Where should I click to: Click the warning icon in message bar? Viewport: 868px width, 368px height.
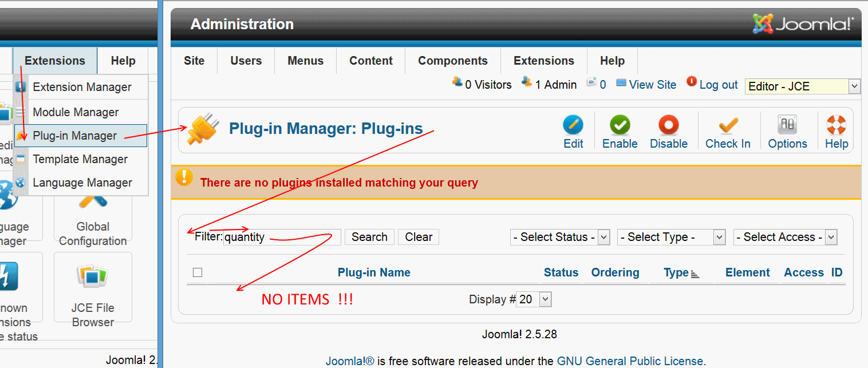[184, 177]
